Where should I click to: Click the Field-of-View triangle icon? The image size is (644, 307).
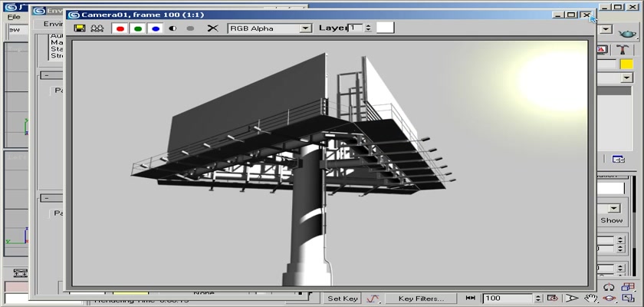pyautogui.click(x=572, y=298)
